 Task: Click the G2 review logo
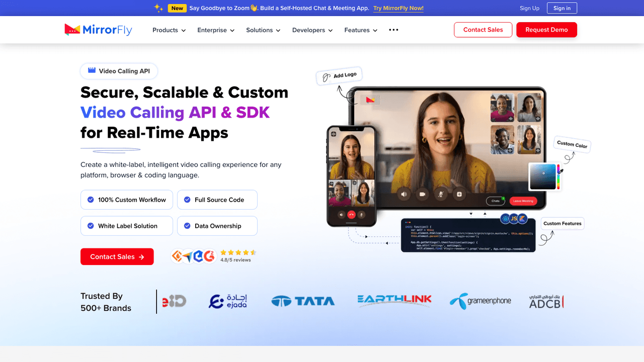[209, 256]
